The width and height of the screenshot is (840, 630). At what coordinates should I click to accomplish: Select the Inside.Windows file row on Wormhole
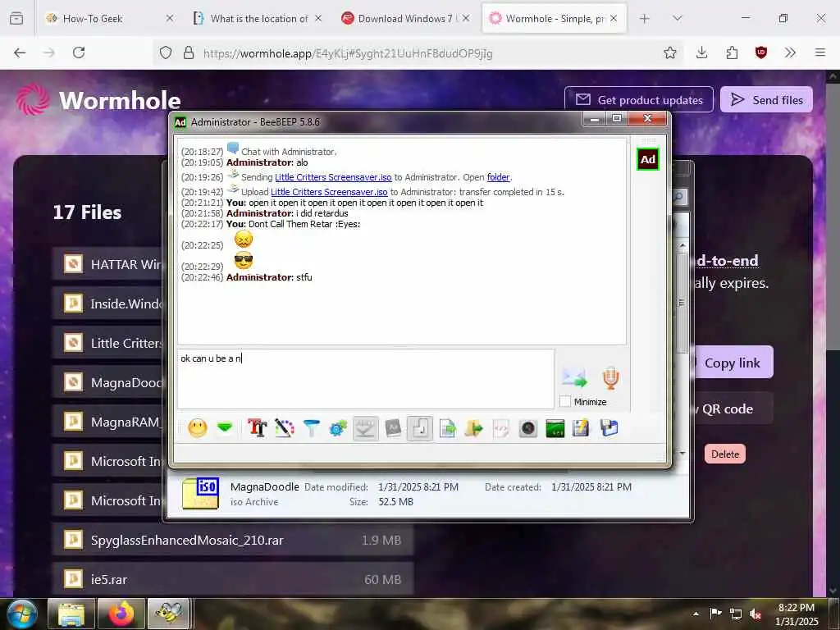(x=107, y=304)
